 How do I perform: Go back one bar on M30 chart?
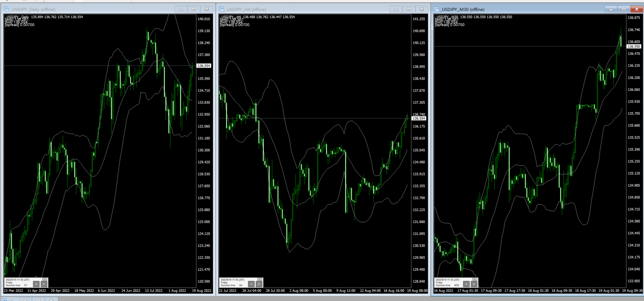[x=467, y=284]
